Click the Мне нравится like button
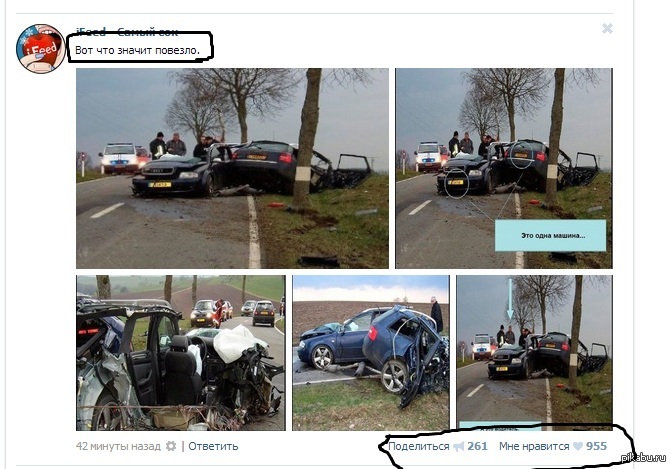671x469 pixels. (534, 446)
